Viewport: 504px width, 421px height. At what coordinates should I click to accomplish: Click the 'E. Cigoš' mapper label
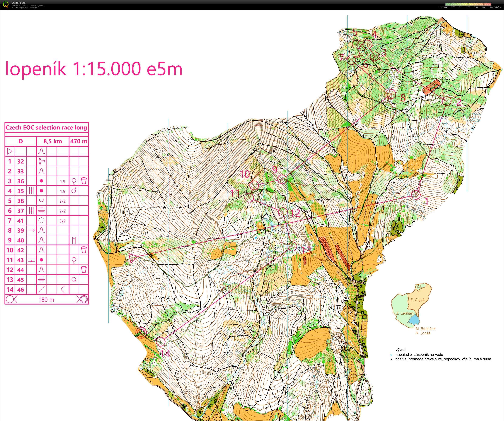coord(417,300)
